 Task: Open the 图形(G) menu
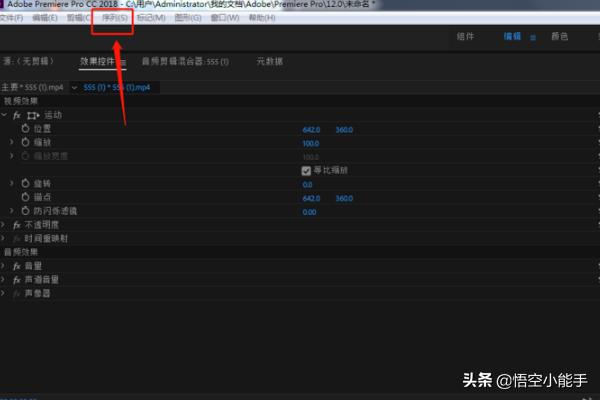(x=188, y=18)
